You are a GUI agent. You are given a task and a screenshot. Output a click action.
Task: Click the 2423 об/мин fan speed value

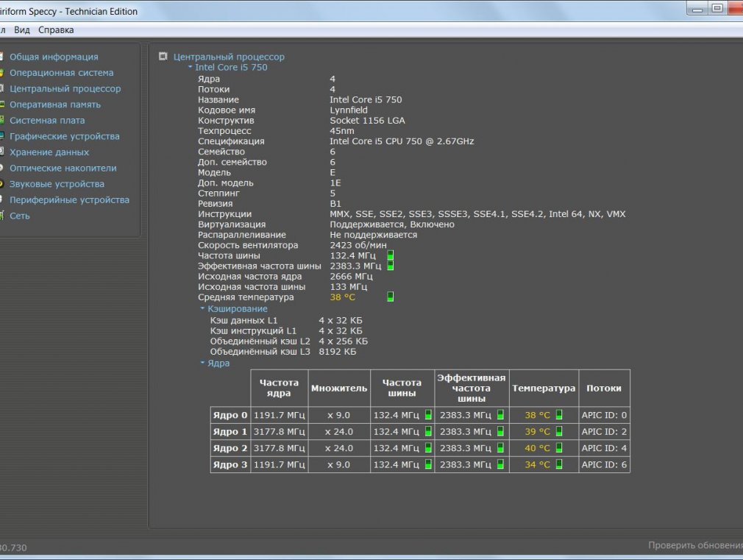(358, 245)
